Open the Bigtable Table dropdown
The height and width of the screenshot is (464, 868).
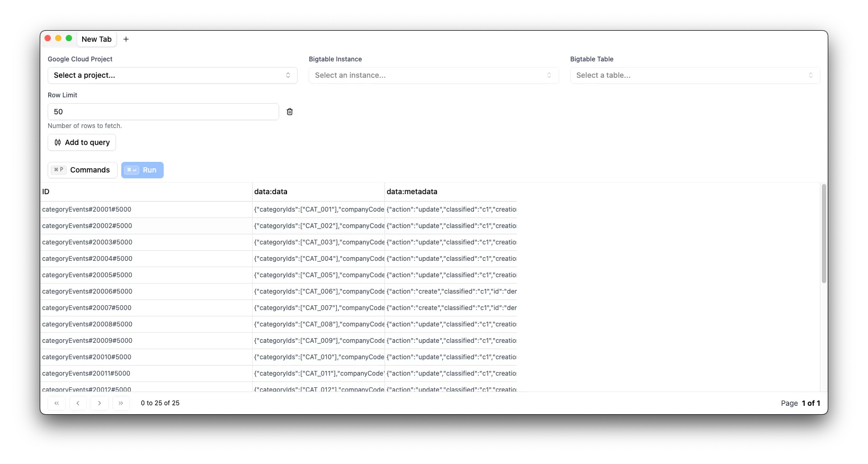(x=694, y=75)
